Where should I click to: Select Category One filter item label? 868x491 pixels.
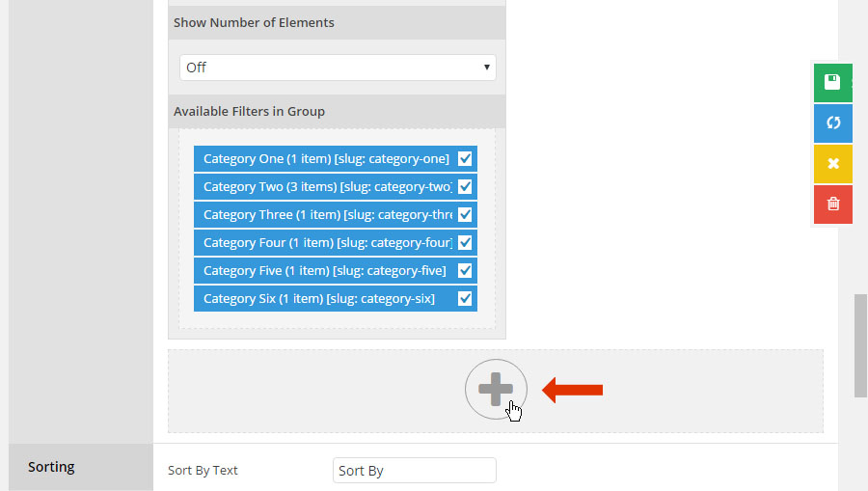pos(326,159)
